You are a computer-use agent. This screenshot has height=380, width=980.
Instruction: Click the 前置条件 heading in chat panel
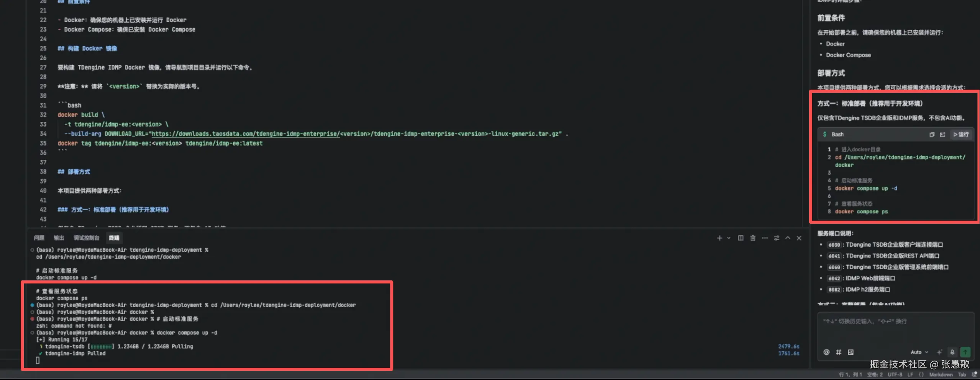pyautogui.click(x=831, y=18)
